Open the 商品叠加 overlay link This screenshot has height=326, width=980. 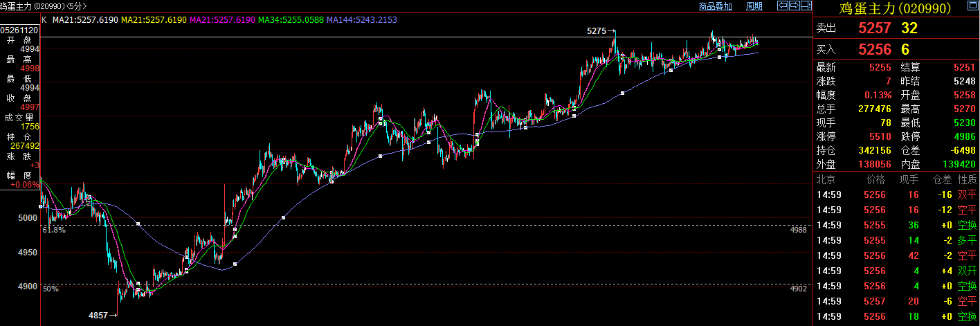715,6
